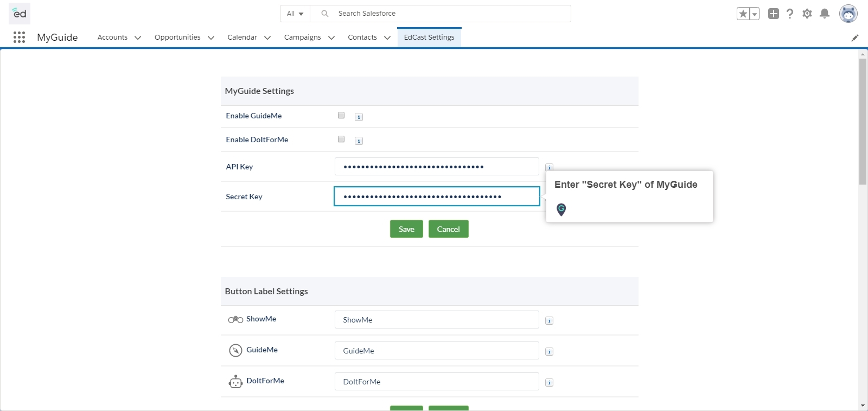
Task: Click info icon next to Enable GuideMe
Action: tap(359, 117)
